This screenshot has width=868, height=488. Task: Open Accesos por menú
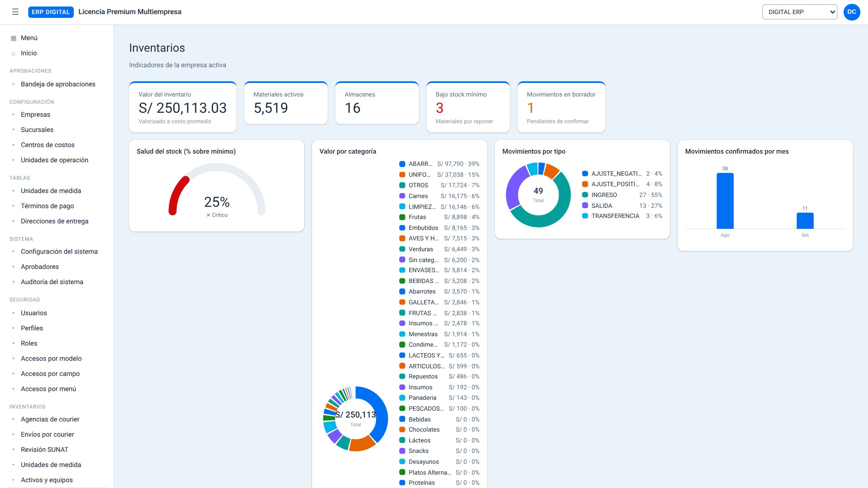[x=48, y=389]
